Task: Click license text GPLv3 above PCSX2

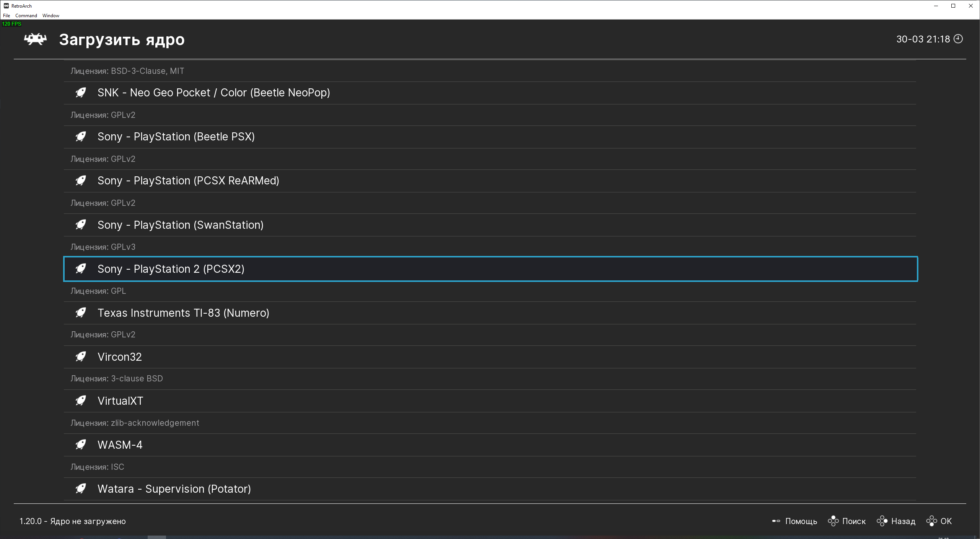Action: point(123,247)
